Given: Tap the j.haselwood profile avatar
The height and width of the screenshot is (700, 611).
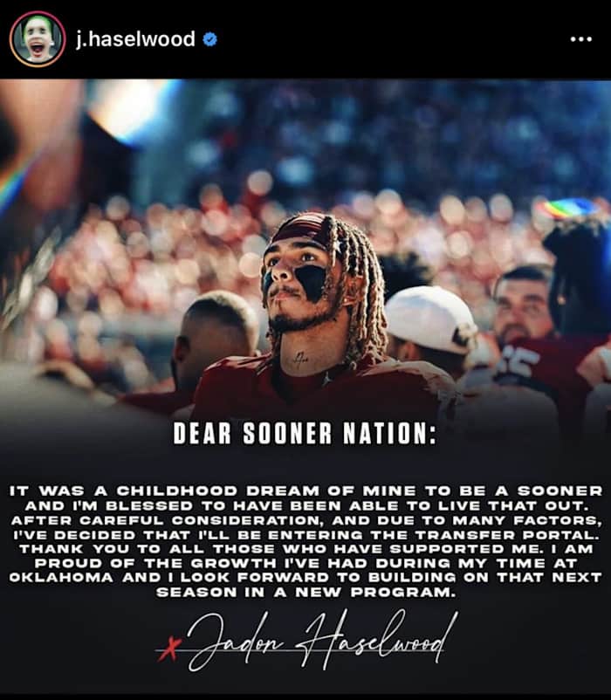Looking at the screenshot, I should tap(38, 39).
